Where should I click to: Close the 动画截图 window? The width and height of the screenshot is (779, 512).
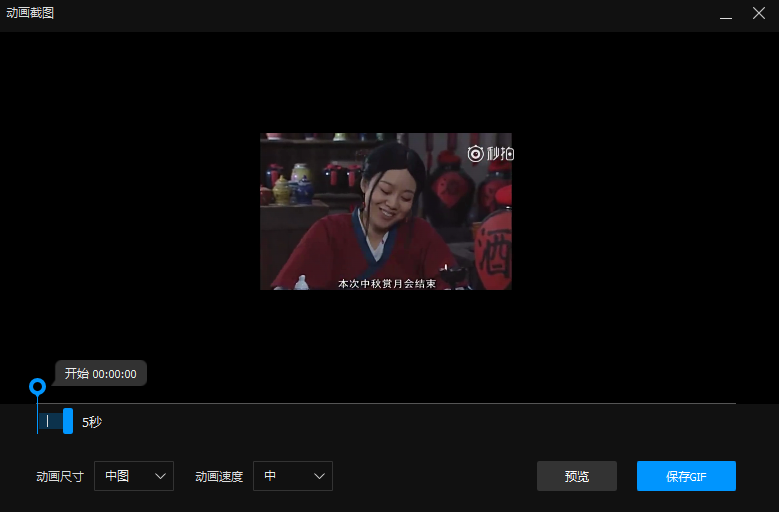coord(759,13)
